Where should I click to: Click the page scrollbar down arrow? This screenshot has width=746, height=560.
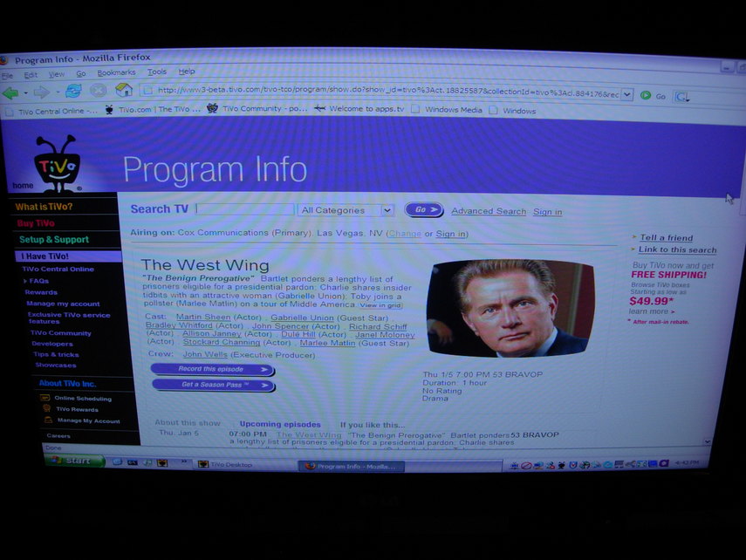[x=708, y=442]
